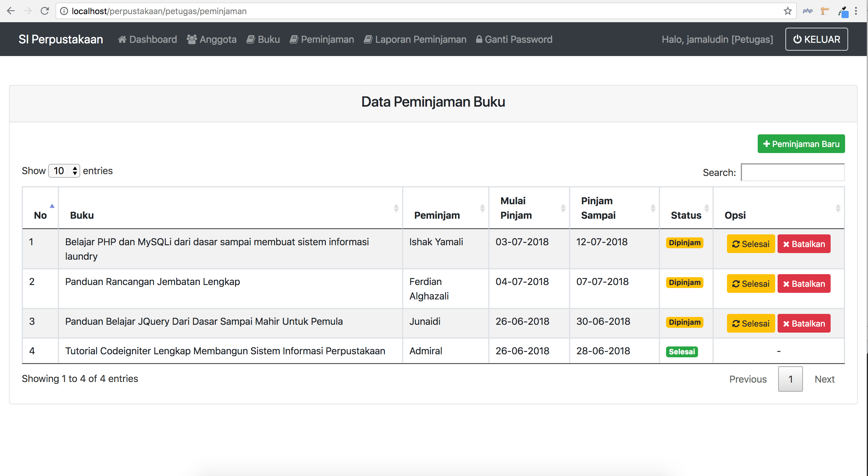The width and height of the screenshot is (868, 476).
Task: Bookmark page with star icon
Action: click(788, 11)
